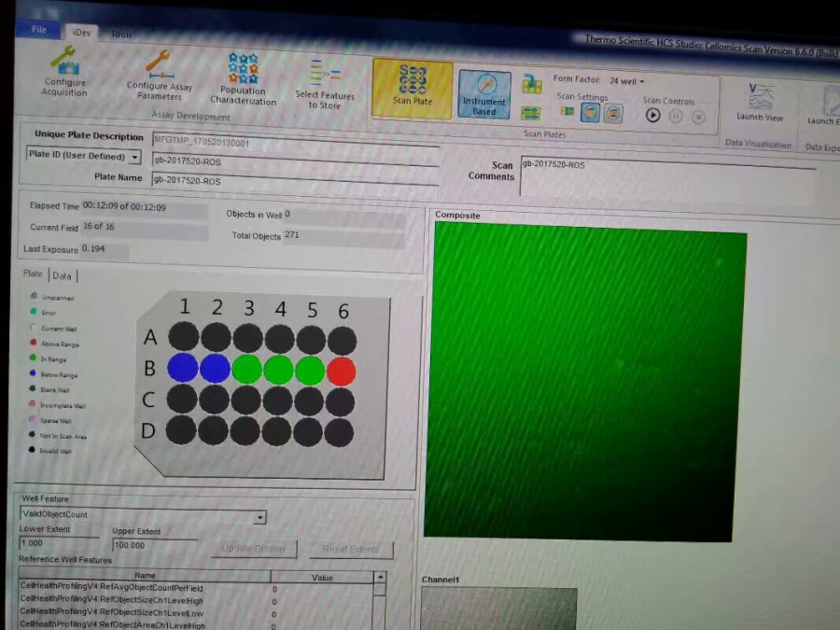Click Last Exposure value 0.194
Screen dimensions: 840x630
[x=93, y=248]
